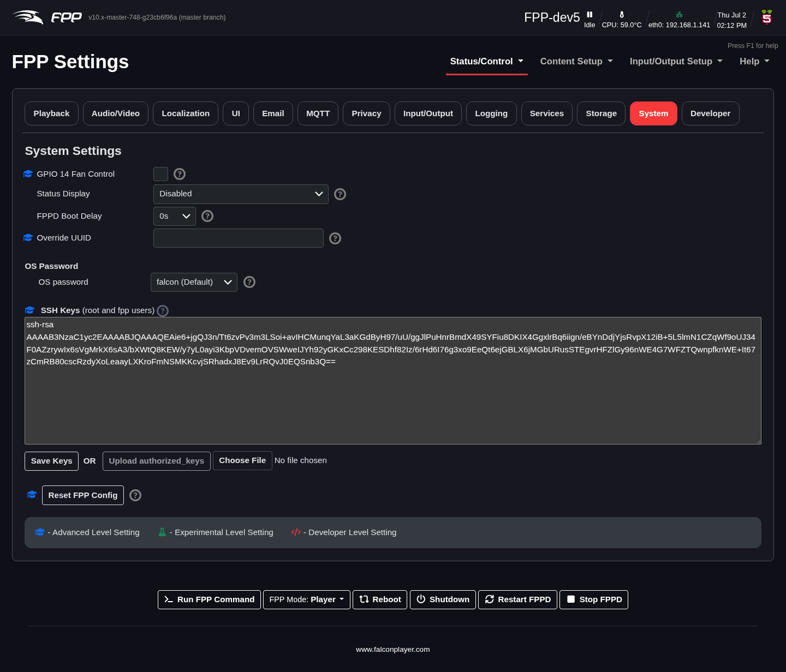Image resolution: width=786 pixels, height=672 pixels.
Task: Expand the Status/Control menu
Action: coord(487,62)
